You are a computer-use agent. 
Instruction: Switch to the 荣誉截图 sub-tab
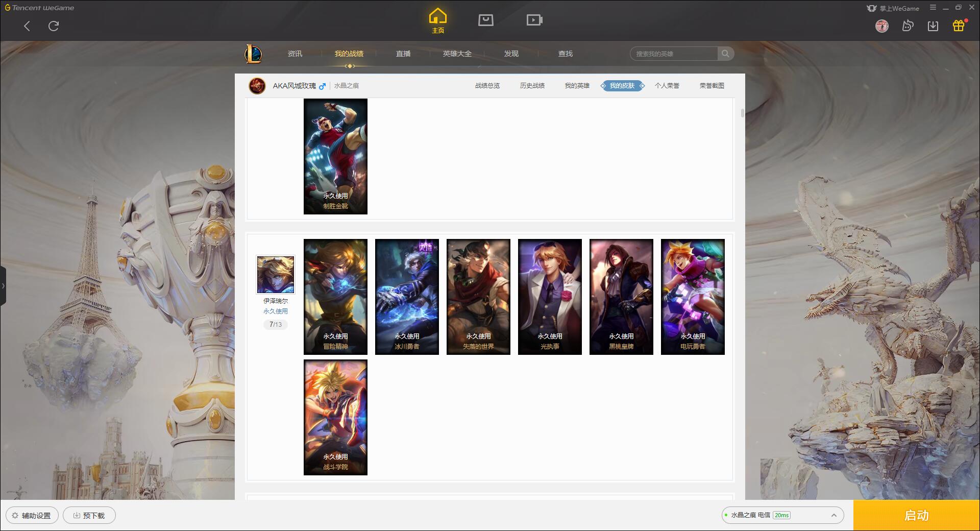712,86
